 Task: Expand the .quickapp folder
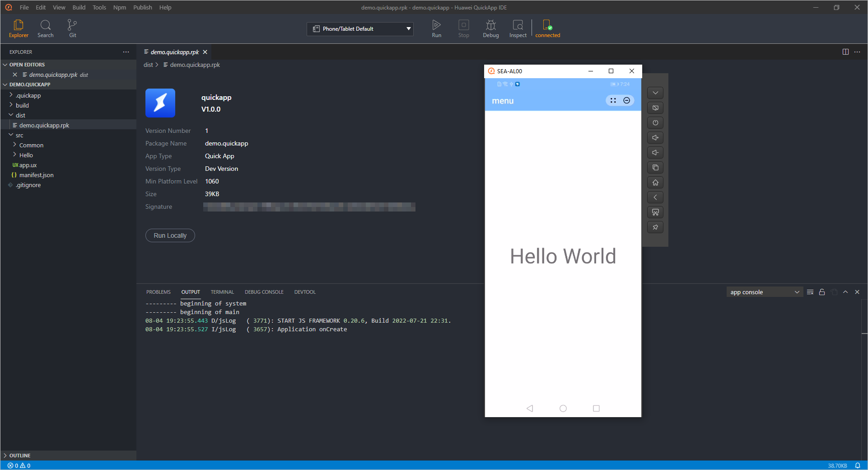pos(68,95)
